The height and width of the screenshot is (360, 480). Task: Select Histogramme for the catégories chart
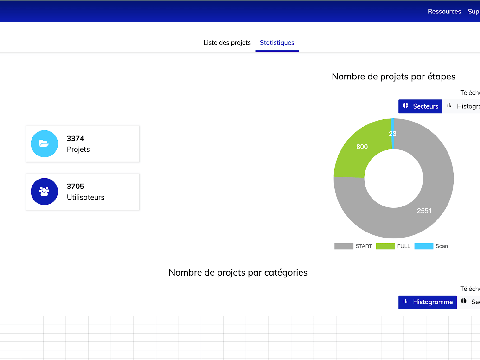[x=427, y=302]
